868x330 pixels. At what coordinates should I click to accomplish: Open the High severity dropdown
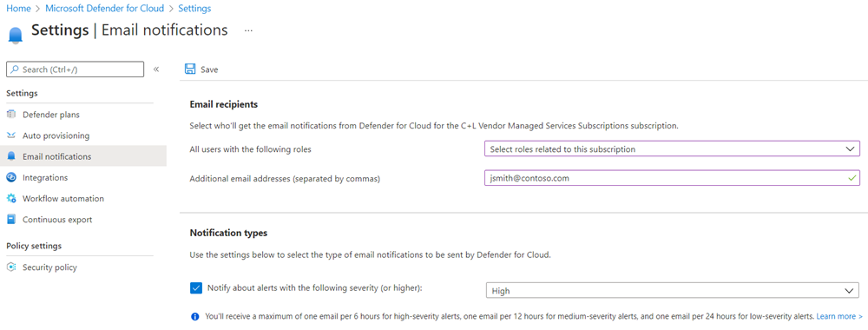672,291
